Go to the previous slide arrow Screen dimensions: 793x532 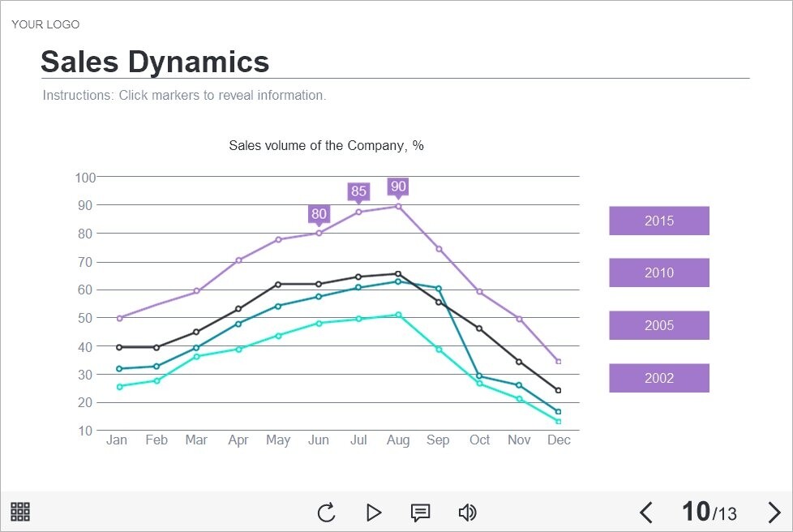(646, 513)
